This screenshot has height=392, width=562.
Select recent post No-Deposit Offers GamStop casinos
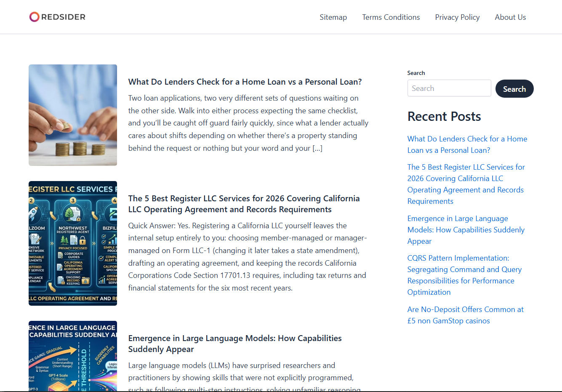(466, 315)
